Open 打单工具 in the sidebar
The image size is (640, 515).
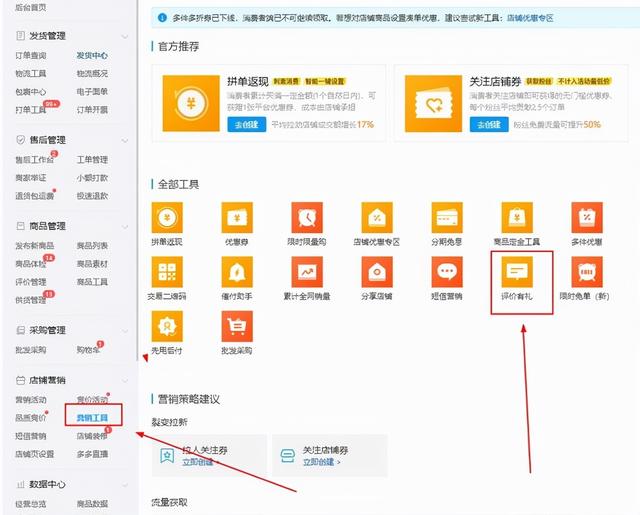click(x=31, y=110)
